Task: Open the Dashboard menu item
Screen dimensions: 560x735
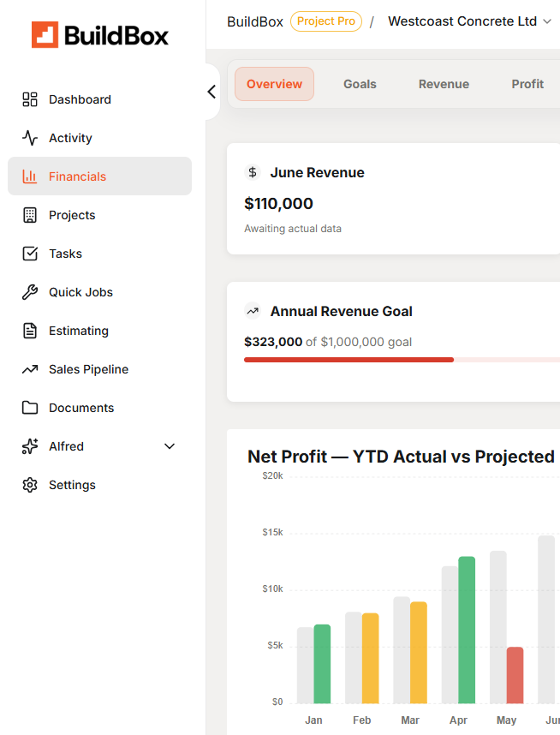Action: 100,99
